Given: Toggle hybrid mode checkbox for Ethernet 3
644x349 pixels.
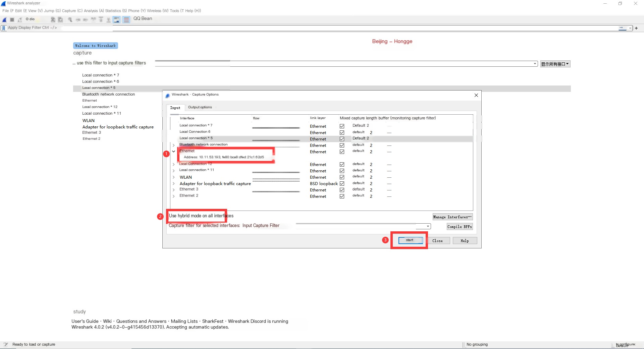Looking at the screenshot, I should [342, 190].
